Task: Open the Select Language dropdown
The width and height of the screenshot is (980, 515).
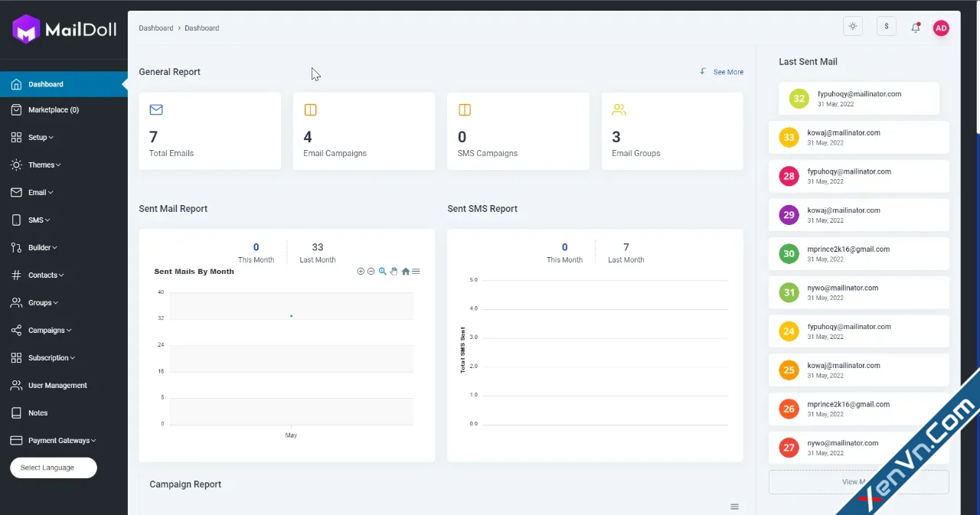Action: click(x=54, y=468)
